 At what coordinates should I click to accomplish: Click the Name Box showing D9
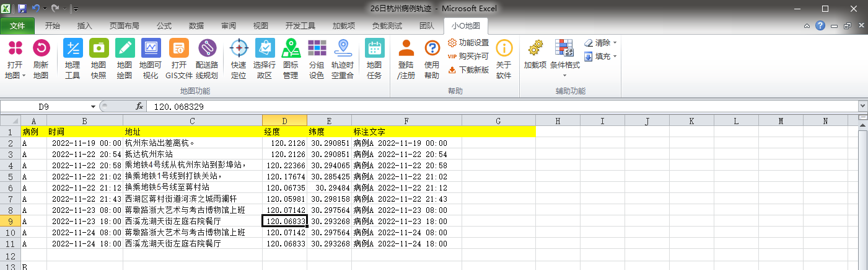pos(45,107)
